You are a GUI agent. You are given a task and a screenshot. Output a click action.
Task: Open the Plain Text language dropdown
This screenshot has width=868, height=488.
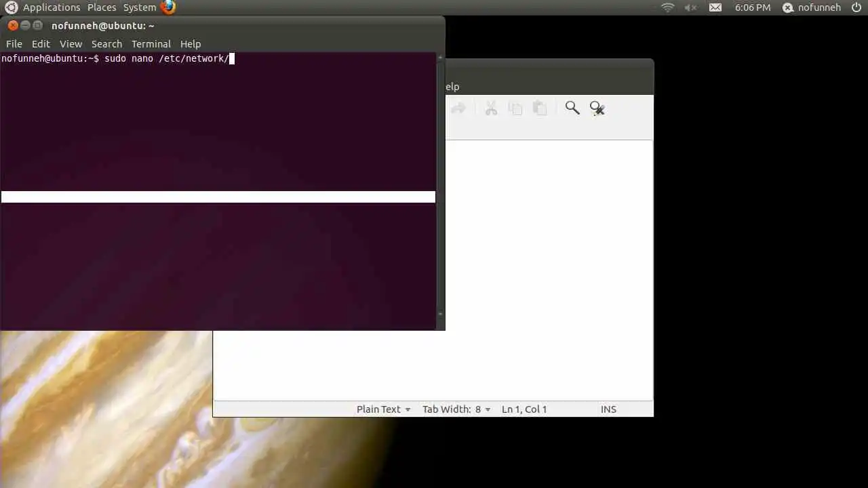click(x=384, y=409)
